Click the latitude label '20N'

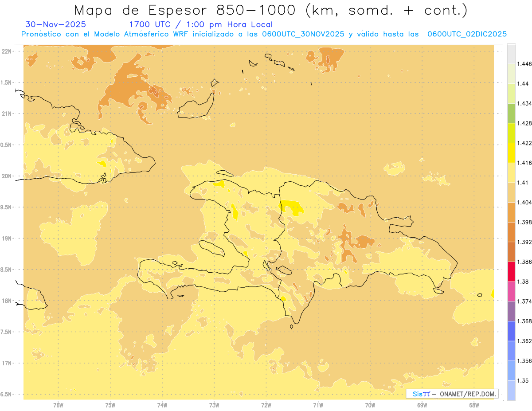[7, 176]
